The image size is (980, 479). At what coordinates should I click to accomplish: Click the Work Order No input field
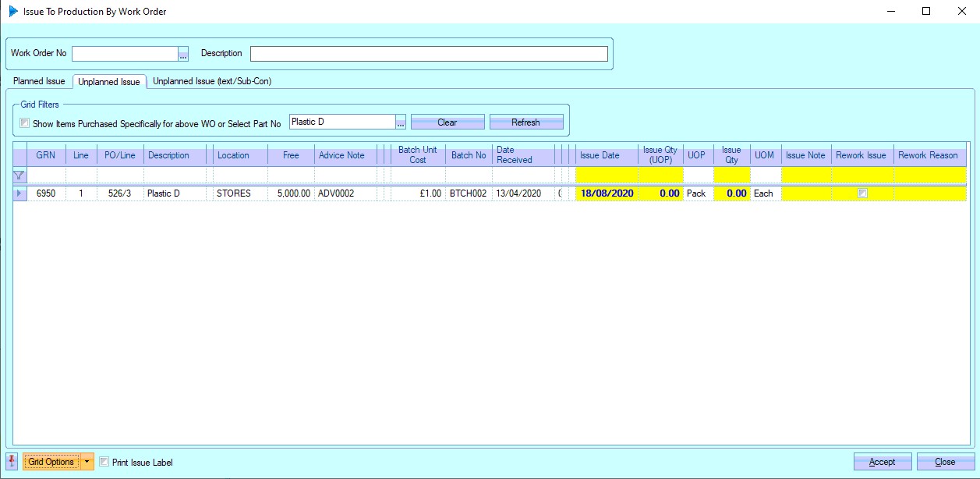pos(125,54)
